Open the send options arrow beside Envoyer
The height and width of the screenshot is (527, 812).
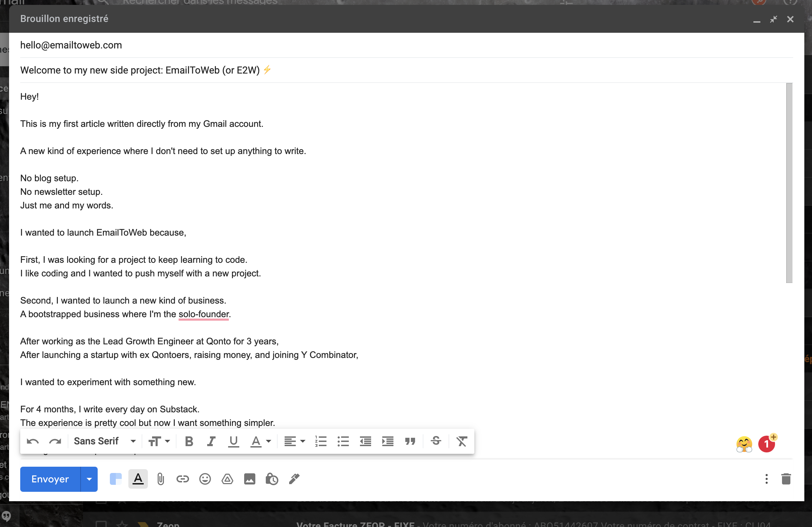[89, 479]
